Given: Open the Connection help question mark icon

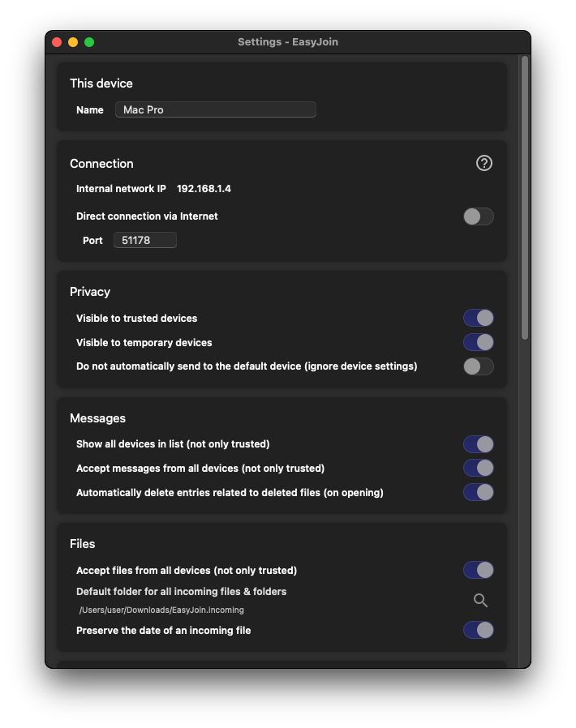Looking at the screenshot, I should pyautogui.click(x=484, y=163).
